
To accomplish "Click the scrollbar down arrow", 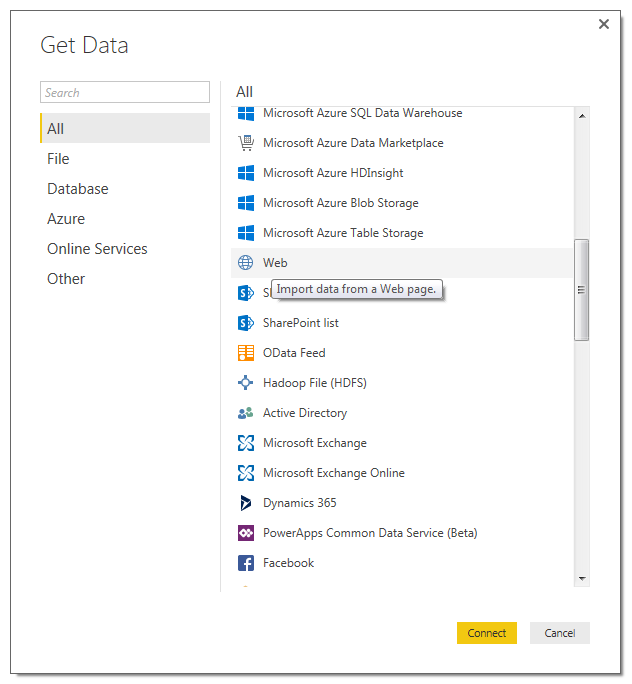I will [x=582, y=578].
